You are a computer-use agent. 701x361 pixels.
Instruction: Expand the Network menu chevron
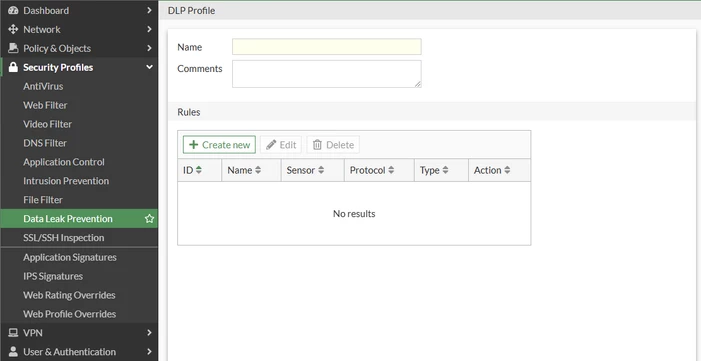pos(149,29)
